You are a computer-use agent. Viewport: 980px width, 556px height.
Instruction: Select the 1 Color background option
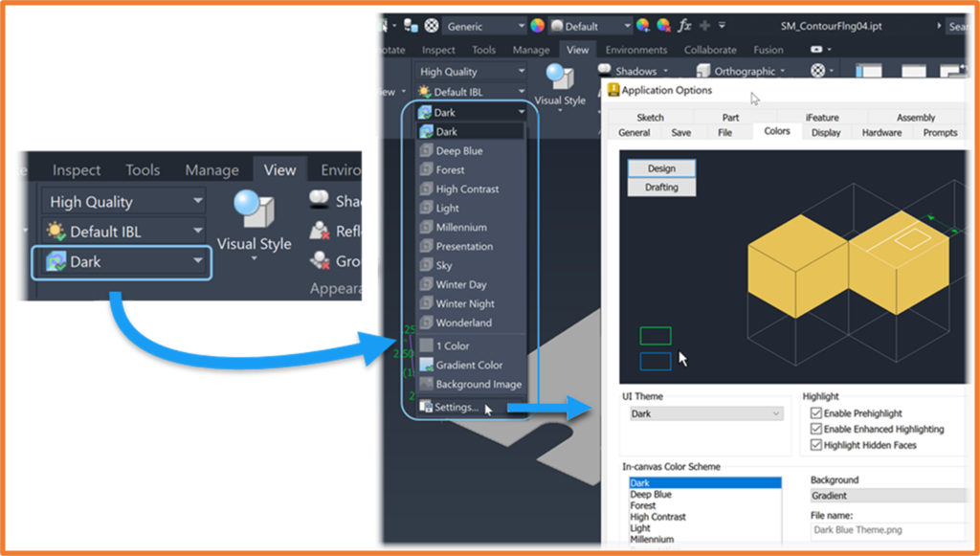471,345
